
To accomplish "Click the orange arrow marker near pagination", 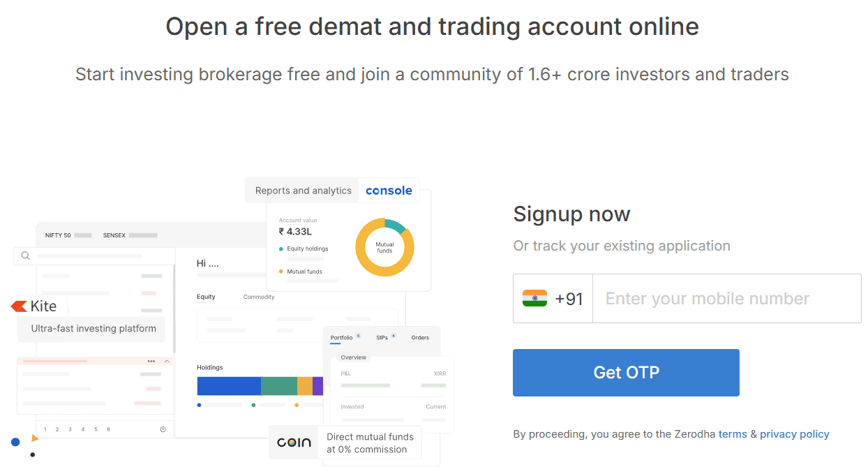I will point(35,438).
